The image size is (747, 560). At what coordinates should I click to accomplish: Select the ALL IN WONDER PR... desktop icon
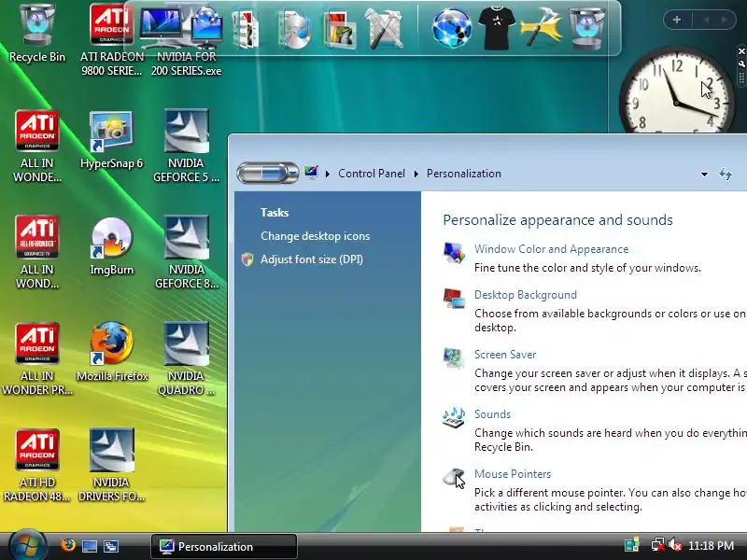37,359
